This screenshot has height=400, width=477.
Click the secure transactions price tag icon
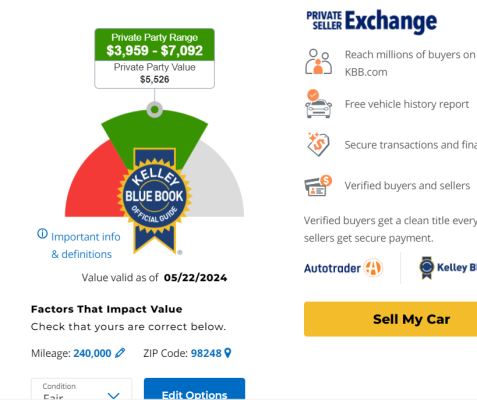318,144
